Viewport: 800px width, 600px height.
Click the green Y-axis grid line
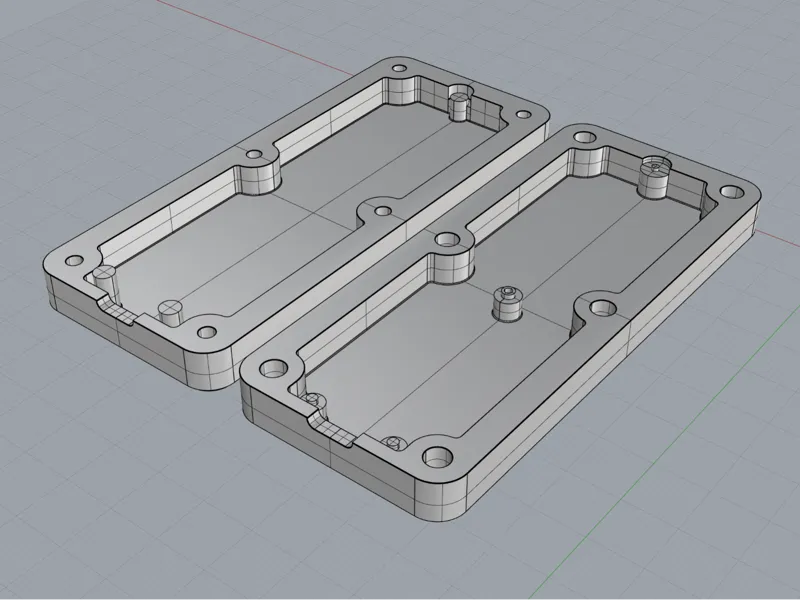(x=663, y=454)
